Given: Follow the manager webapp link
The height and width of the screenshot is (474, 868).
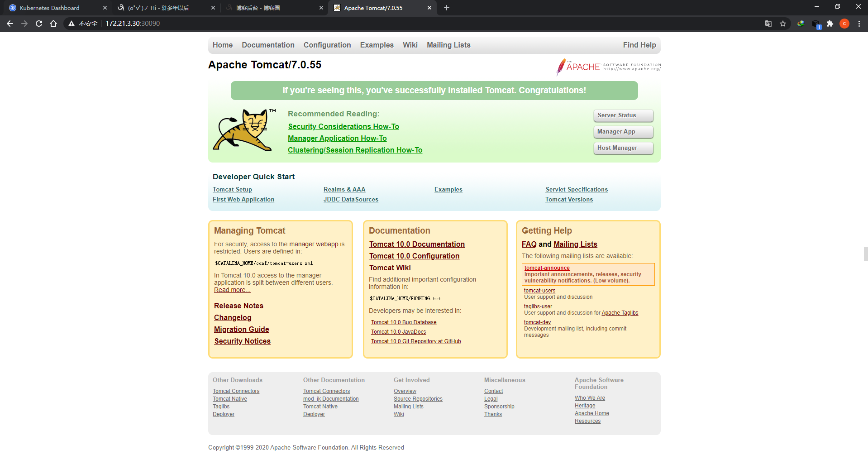Looking at the screenshot, I should tap(314, 244).
